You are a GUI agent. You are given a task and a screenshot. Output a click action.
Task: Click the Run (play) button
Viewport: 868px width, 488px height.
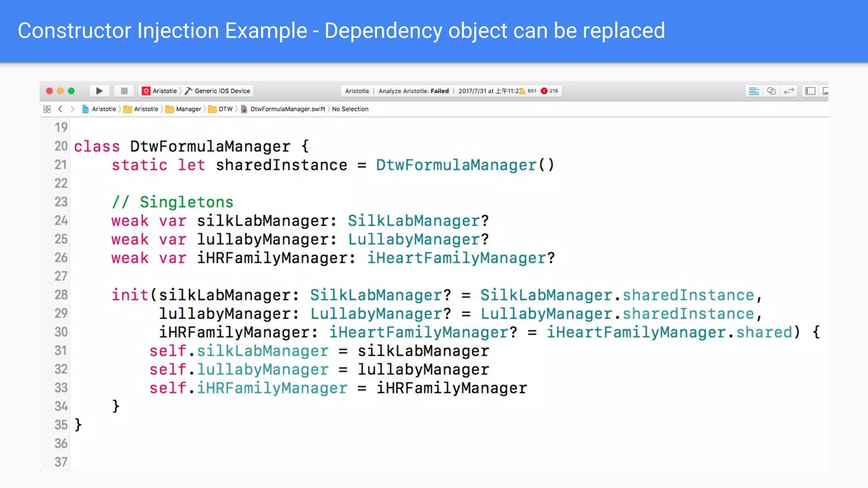pos(99,91)
